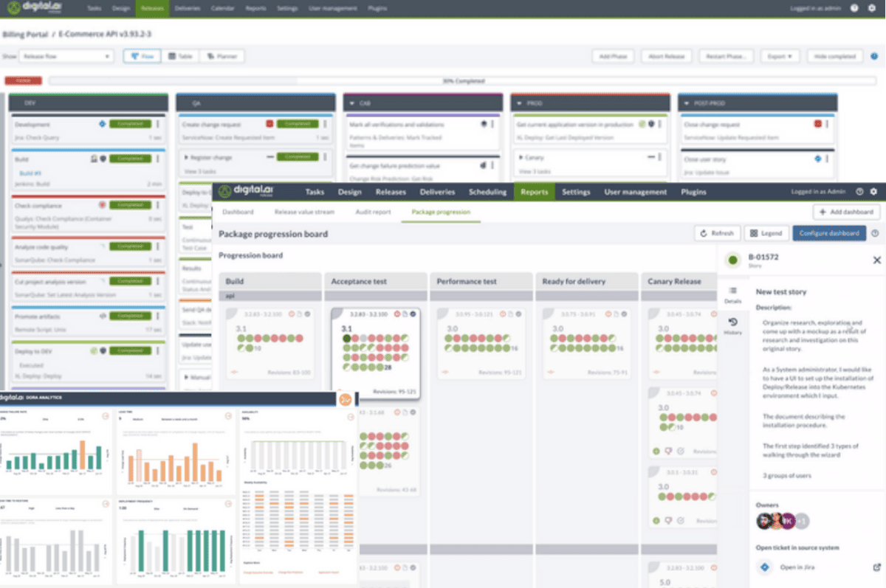Expand the Canary task group
The image size is (886, 588).
520,157
